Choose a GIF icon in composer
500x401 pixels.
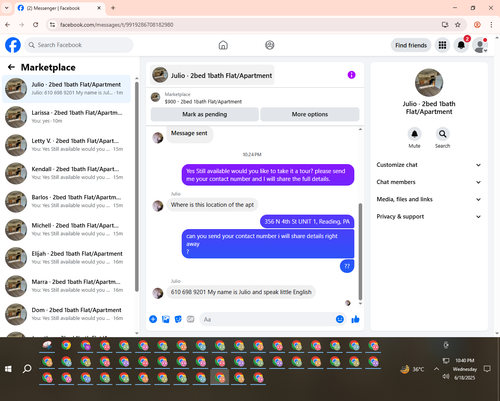190,319
